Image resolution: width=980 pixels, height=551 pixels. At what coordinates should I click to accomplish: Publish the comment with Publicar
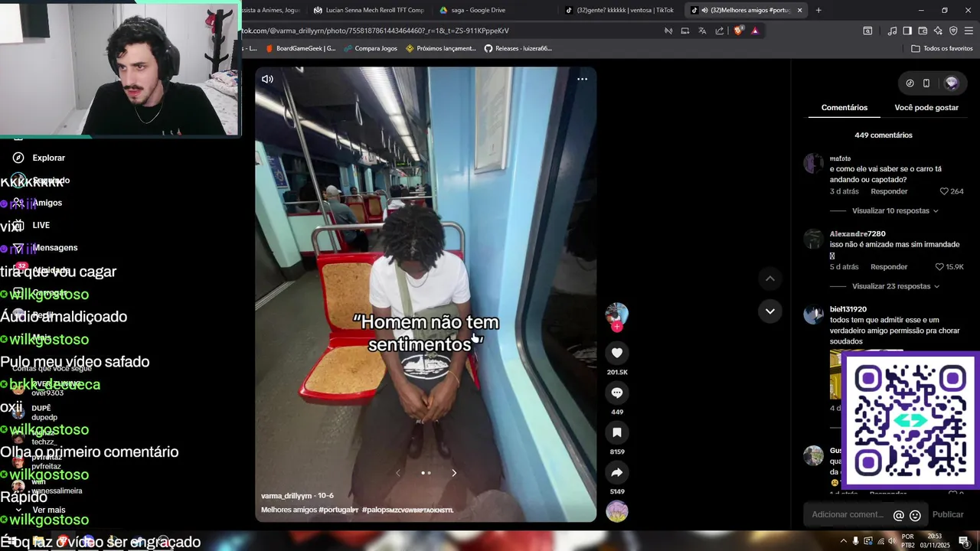pos(948,515)
